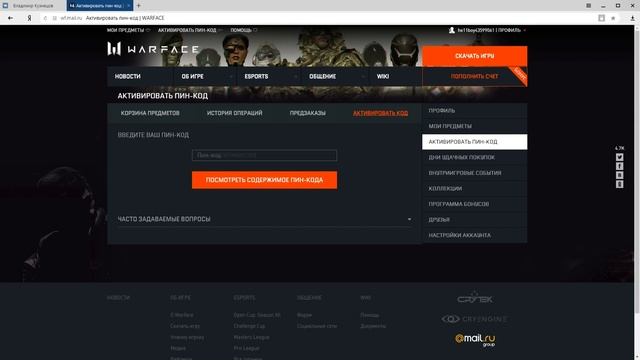Screen dimensions: 640x360
Task: Click footer link Challenge Cup
Action: (x=249, y=326)
